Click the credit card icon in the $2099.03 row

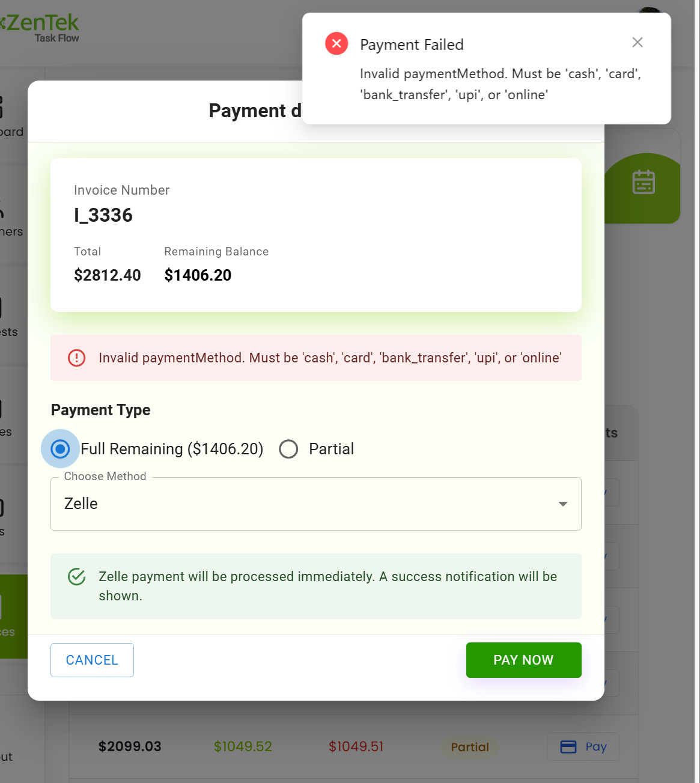pyautogui.click(x=568, y=747)
